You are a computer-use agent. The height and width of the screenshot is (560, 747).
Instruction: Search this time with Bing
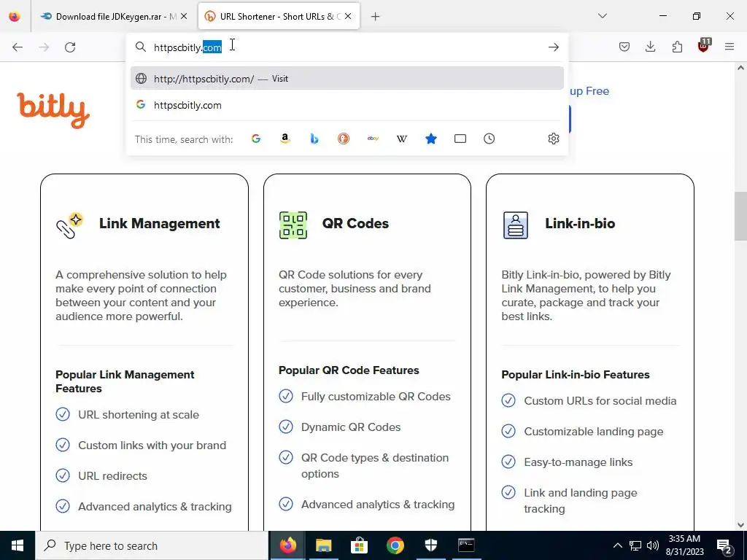[x=314, y=139]
